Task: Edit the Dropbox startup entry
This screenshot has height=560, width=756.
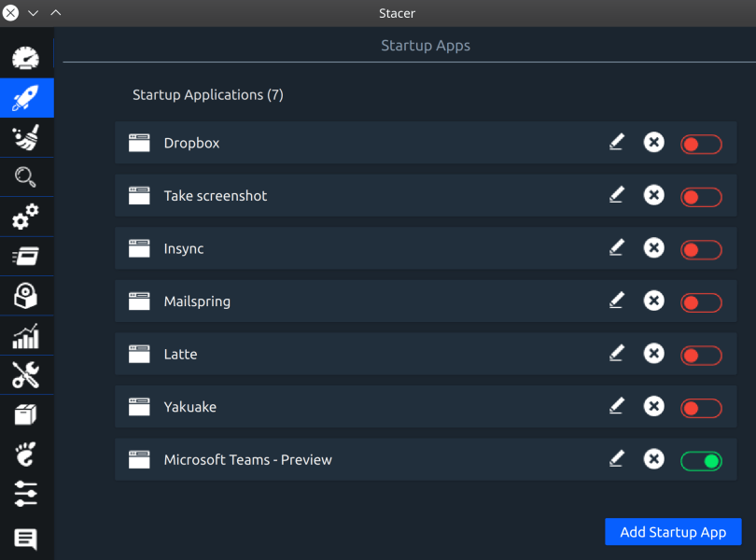Action: [x=617, y=142]
